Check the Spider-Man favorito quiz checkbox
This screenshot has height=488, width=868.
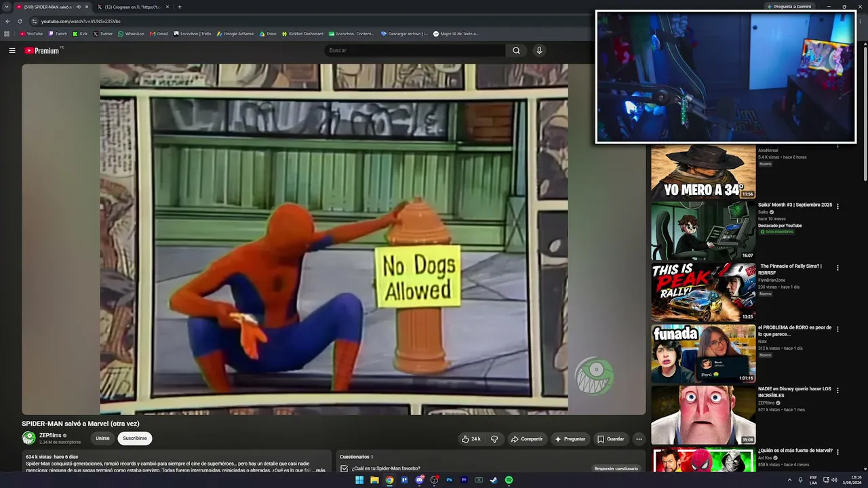(344, 468)
